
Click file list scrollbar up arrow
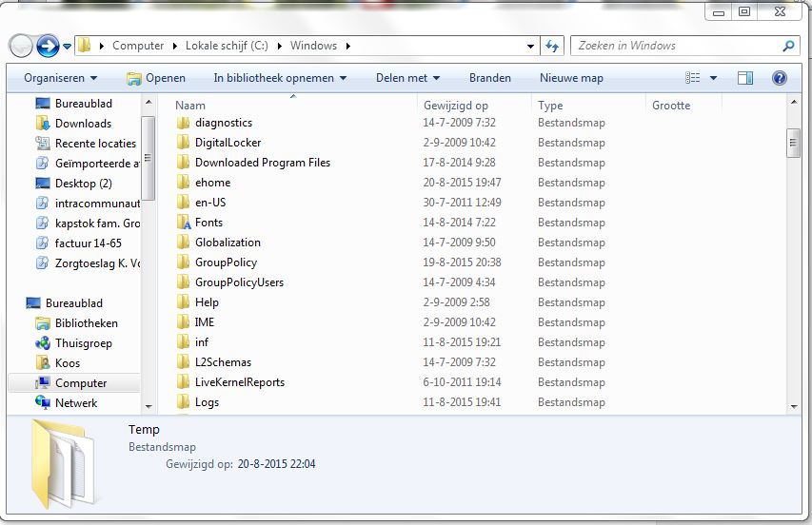(794, 103)
